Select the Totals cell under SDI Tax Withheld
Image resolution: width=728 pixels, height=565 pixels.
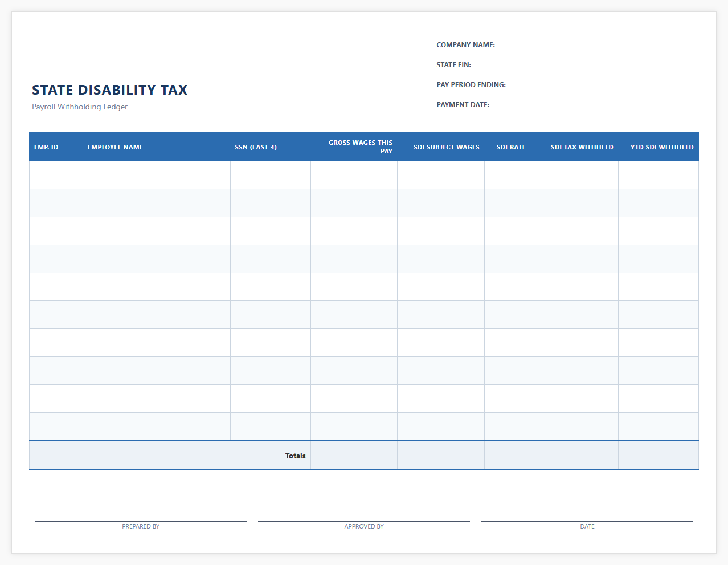578,455
